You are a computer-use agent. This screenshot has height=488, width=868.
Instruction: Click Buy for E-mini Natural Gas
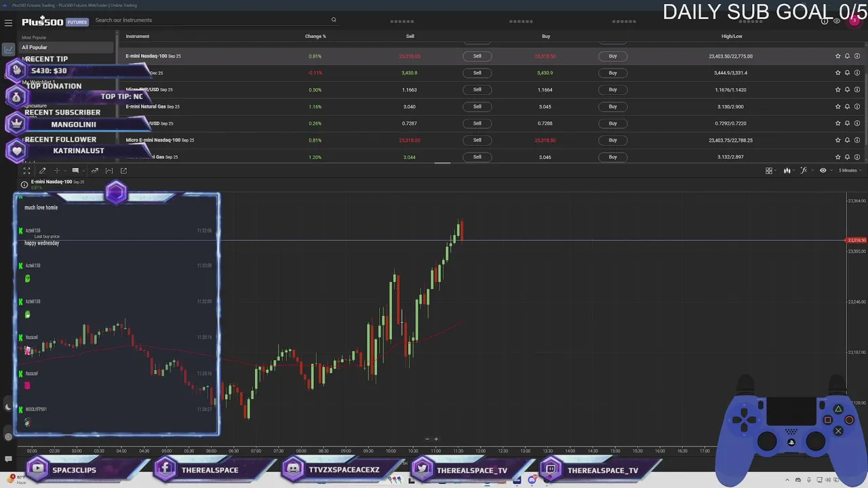click(613, 106)
